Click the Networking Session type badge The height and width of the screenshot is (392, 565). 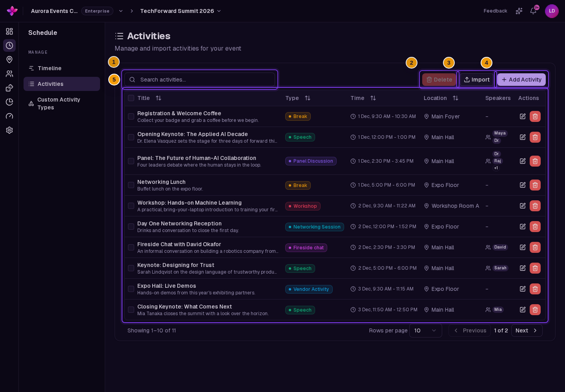(x=315, y=227)
